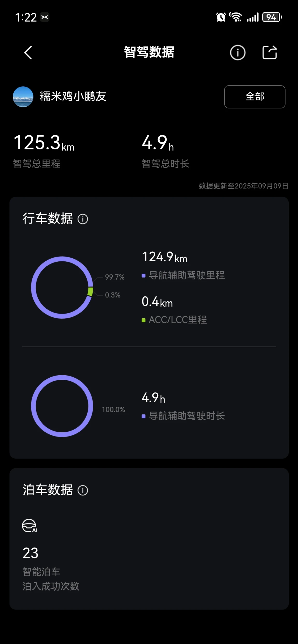Tap the AI smart parking car icon

click(x=30, y=526)
